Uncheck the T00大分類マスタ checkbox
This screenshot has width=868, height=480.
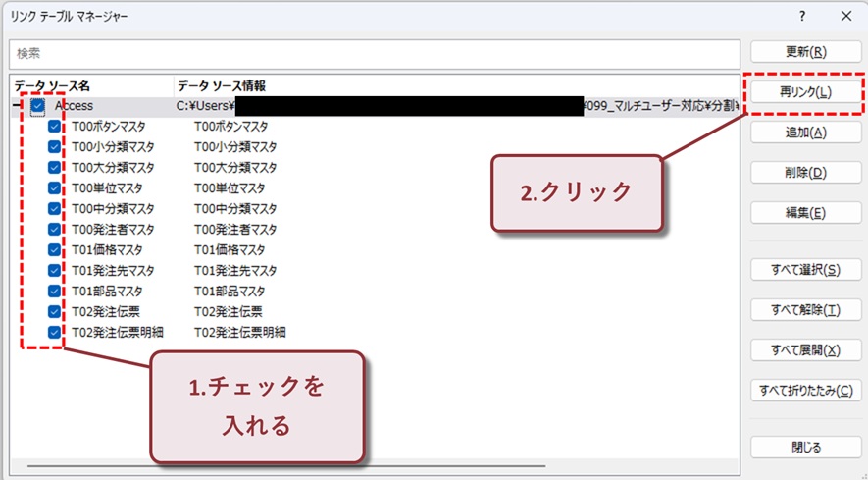[x=54, y=168]
